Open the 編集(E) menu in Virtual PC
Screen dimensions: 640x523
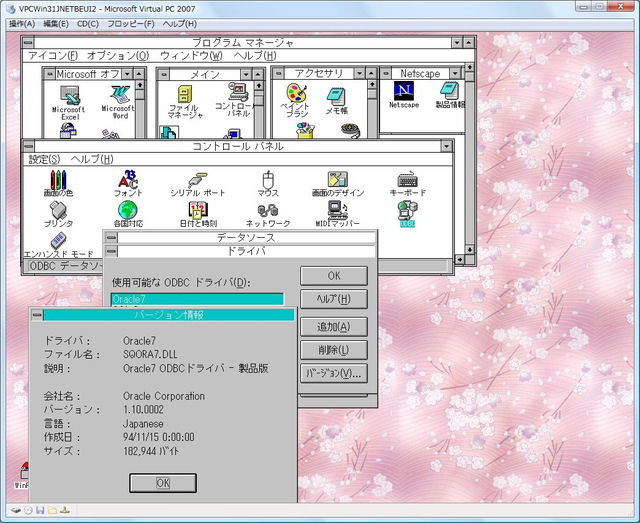pos(56,24)
